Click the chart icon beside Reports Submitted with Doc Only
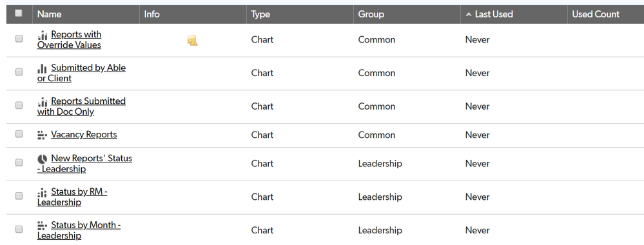 (43, 103)
